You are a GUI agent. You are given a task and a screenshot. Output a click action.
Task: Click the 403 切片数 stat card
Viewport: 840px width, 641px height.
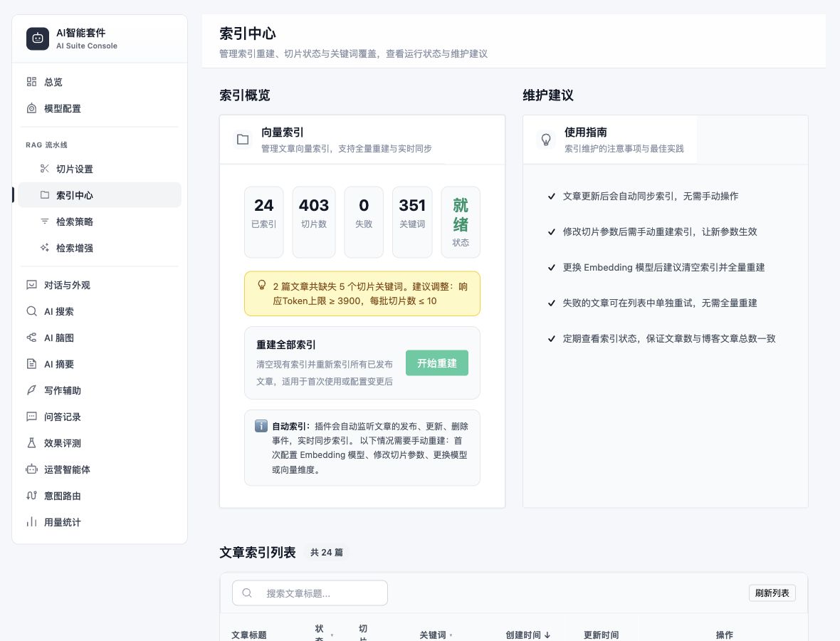point(314,222)
